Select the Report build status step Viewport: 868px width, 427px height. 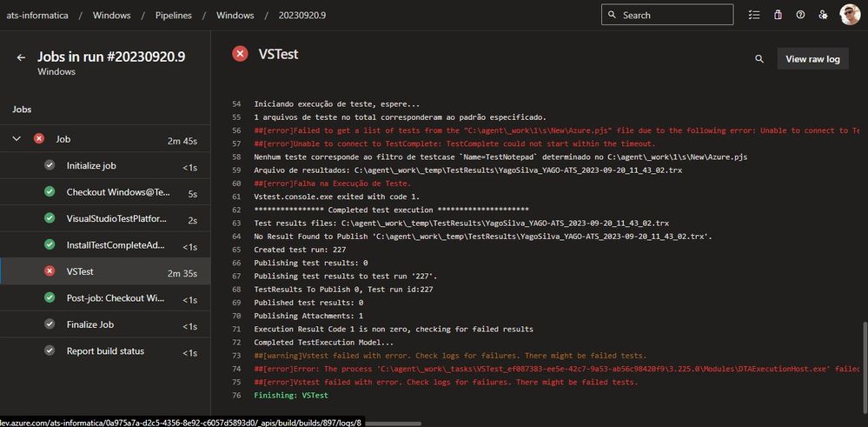point(105,351)
